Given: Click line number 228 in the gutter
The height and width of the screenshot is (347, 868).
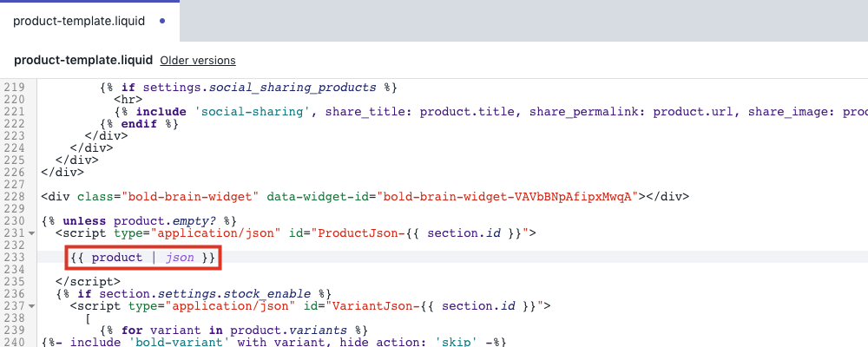Looking at the screenshot, I should [x=13, y=196].
